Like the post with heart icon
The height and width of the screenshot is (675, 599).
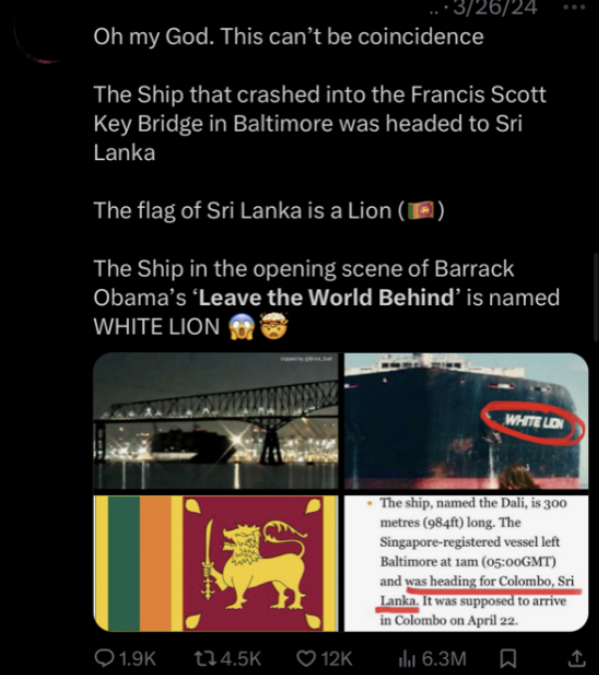[306, 659]
